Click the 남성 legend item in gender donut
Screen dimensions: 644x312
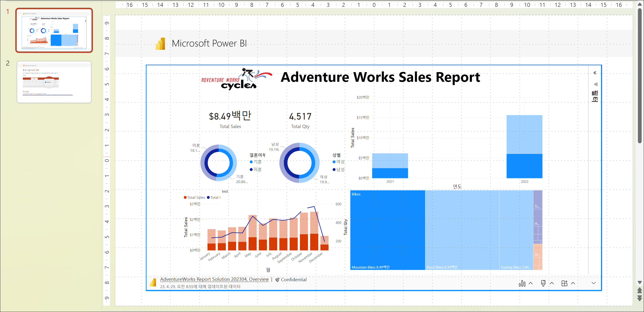pos(338,170)
